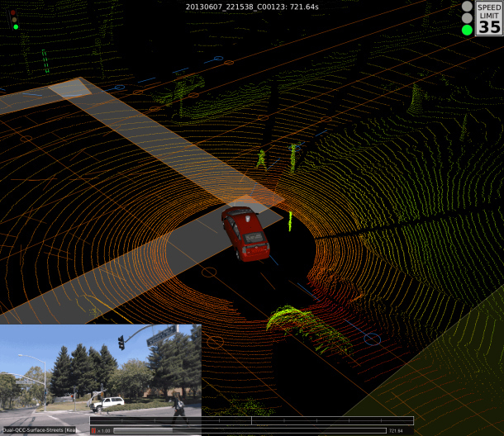Viewport: 504px width, 436px height.
Task: Click the middle gray light of signal indicator
Action: point(467,18)
